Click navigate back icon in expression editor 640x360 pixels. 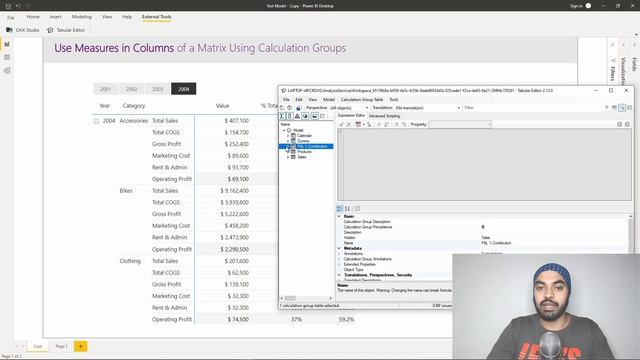619,124
